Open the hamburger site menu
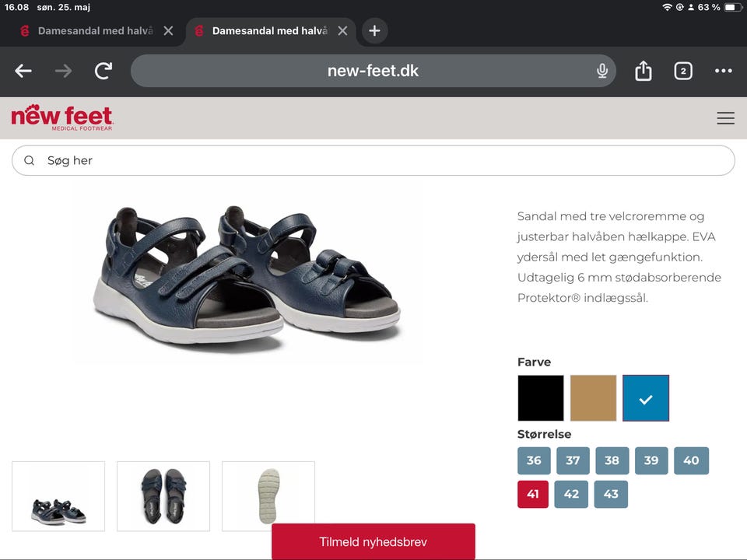 point(725,117)
